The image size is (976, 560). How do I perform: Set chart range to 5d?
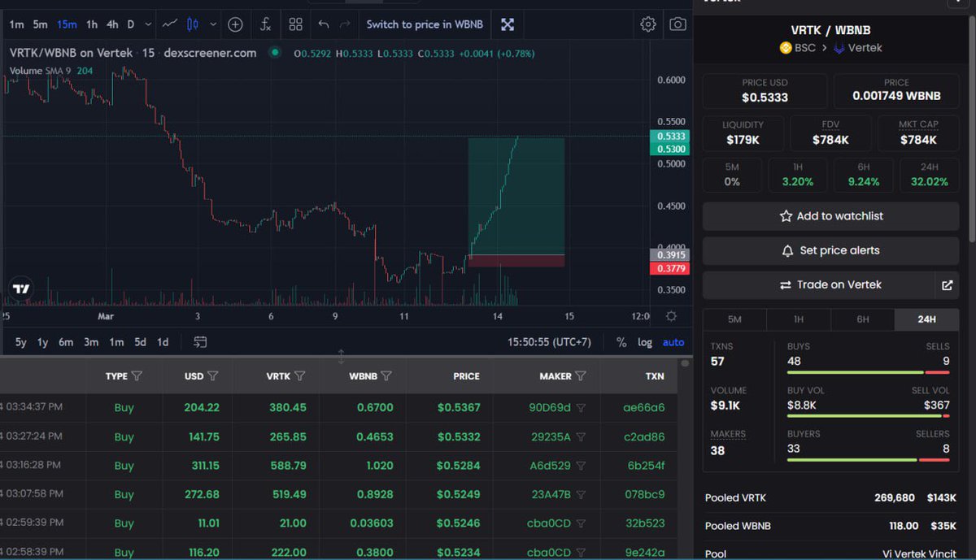[x=140, y=342]
